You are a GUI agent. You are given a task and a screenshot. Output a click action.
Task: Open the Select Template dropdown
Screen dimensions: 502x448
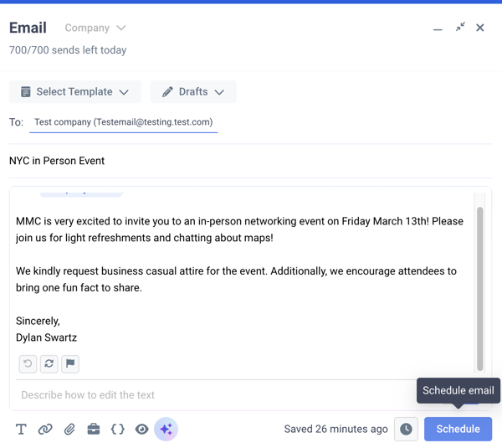coord(75,91)
